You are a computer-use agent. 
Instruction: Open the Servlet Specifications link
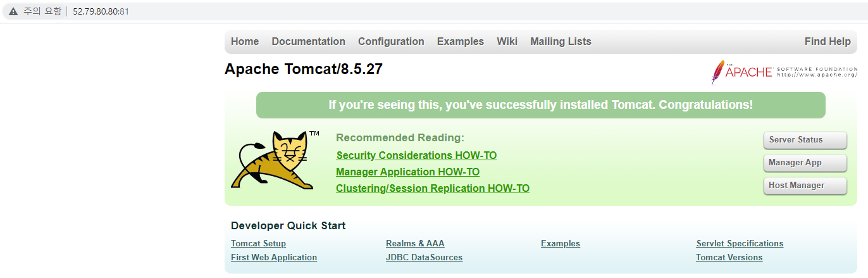tap(740, 244)
